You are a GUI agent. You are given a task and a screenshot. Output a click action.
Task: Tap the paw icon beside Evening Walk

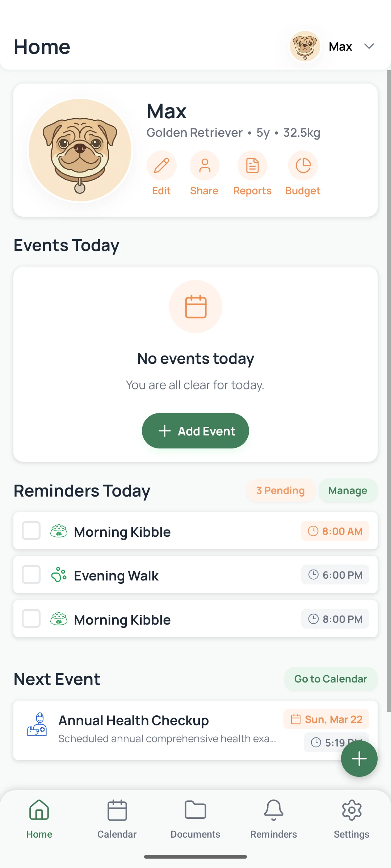click(59, 575)
